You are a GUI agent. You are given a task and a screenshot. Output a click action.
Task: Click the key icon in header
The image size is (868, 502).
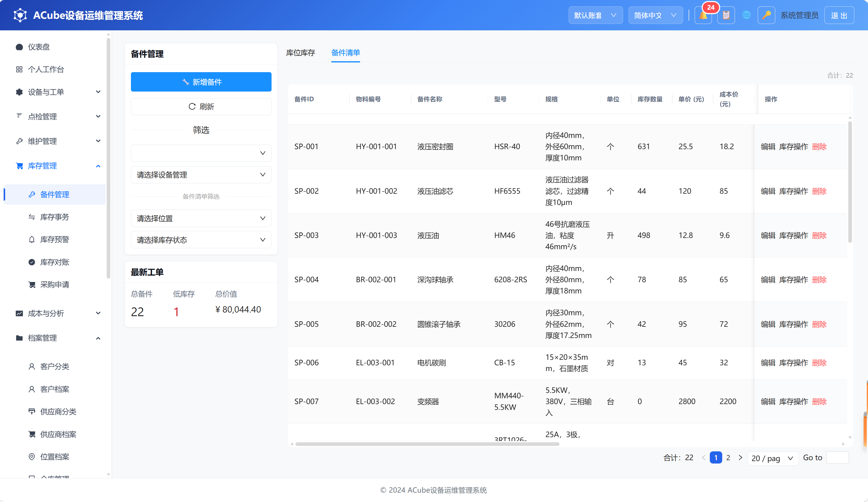pos(766,15)
